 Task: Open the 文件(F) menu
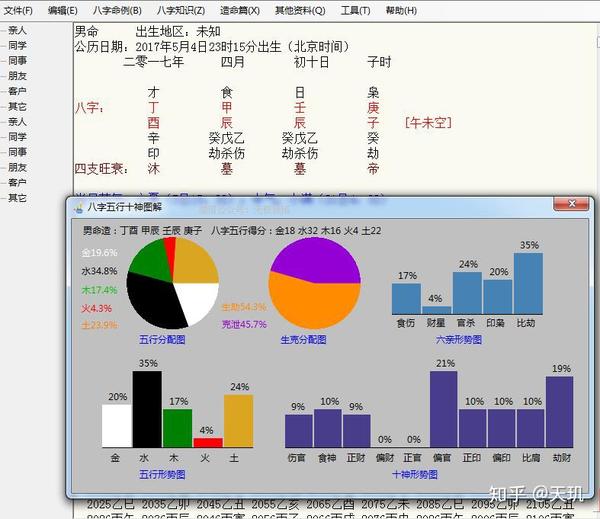tap(18, 10)
